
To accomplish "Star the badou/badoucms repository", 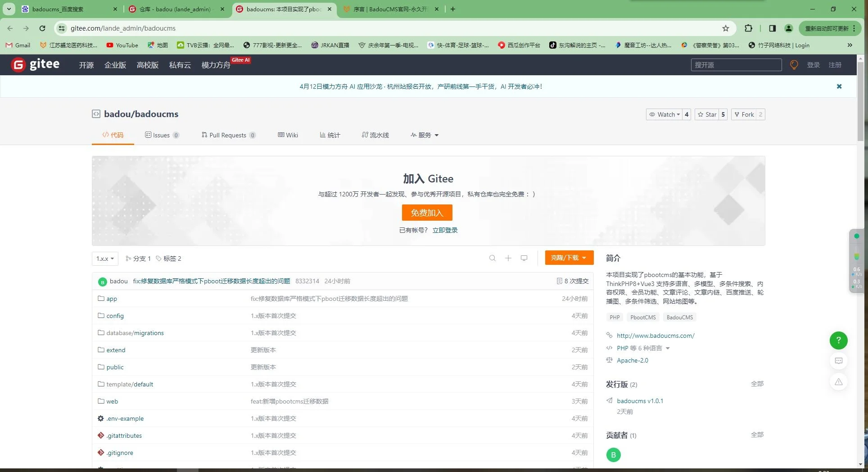I will coord(707,114).
